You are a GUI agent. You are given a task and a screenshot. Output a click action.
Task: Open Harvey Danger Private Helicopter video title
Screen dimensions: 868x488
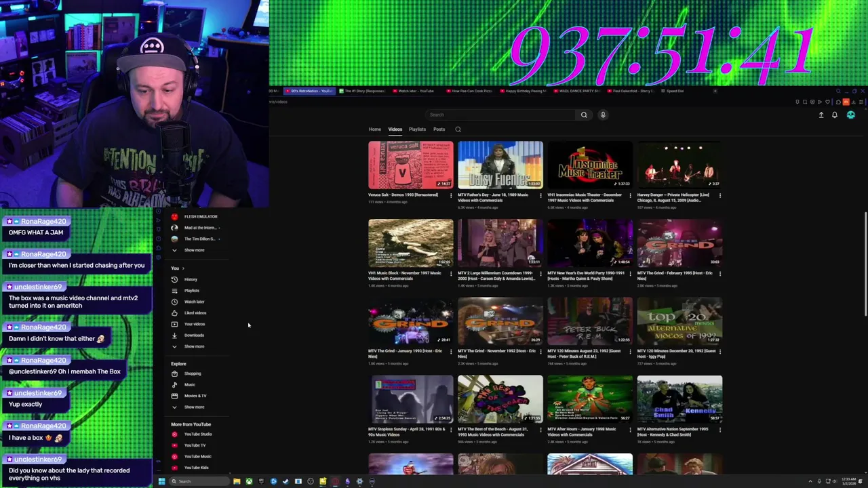tap(673, 198)
